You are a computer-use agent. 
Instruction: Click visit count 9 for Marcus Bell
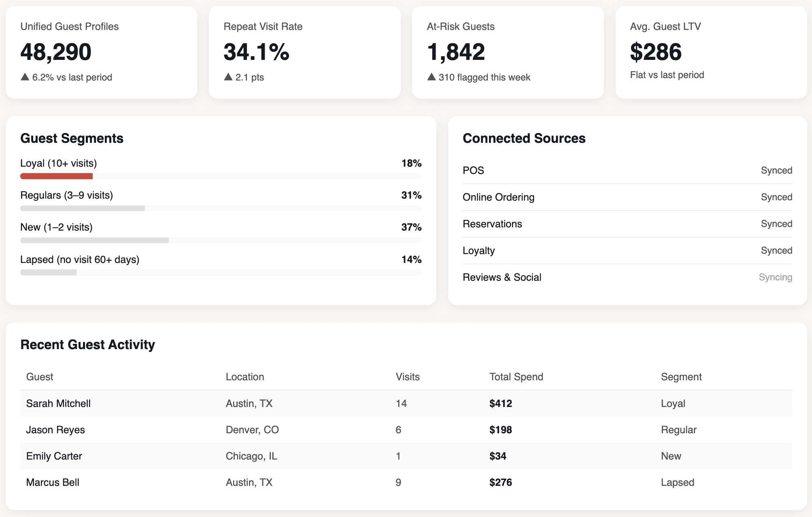coord(399,482)
